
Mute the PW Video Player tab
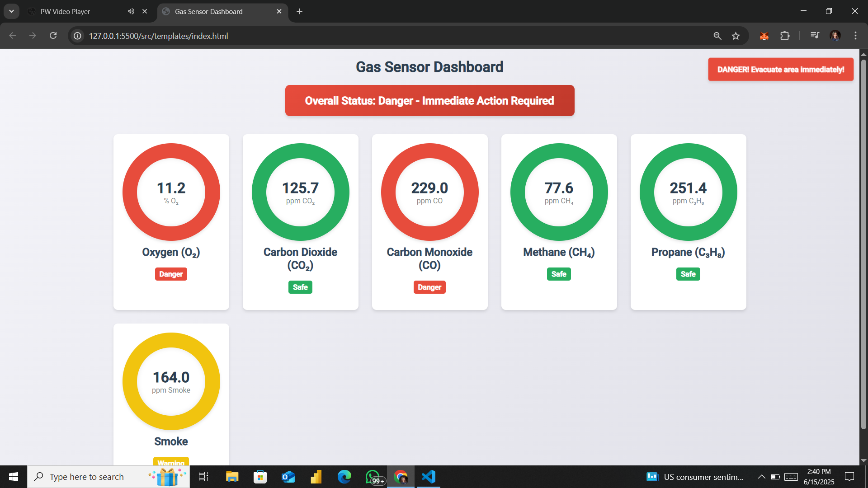(x=131, y=11)
